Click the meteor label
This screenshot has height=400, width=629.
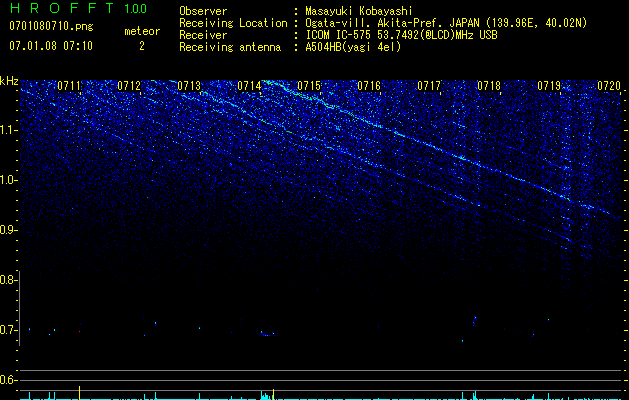click(x=142, y=31)
